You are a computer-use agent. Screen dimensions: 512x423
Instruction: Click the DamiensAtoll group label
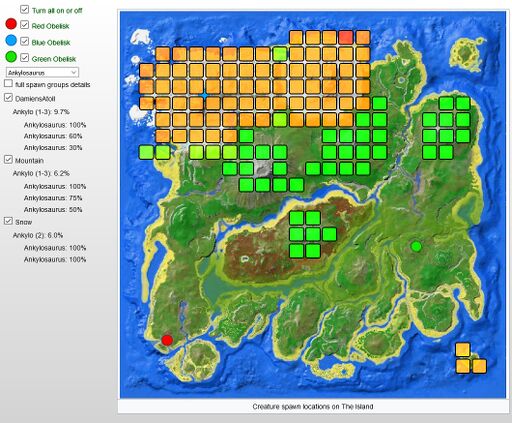(x=35, y=99)
